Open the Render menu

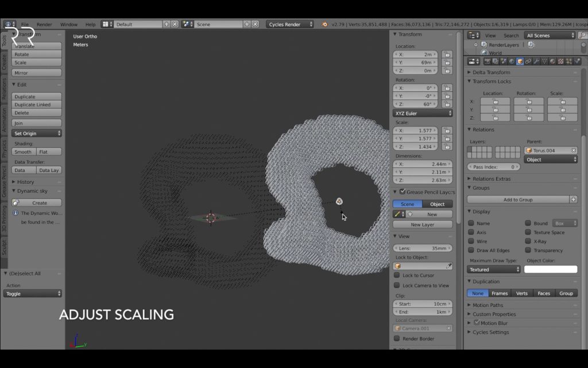[x=44, y=24]
